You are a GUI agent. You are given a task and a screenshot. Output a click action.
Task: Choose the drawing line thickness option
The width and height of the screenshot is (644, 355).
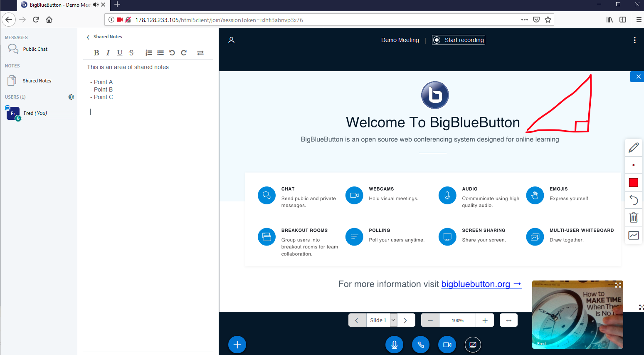click(634, 165)
